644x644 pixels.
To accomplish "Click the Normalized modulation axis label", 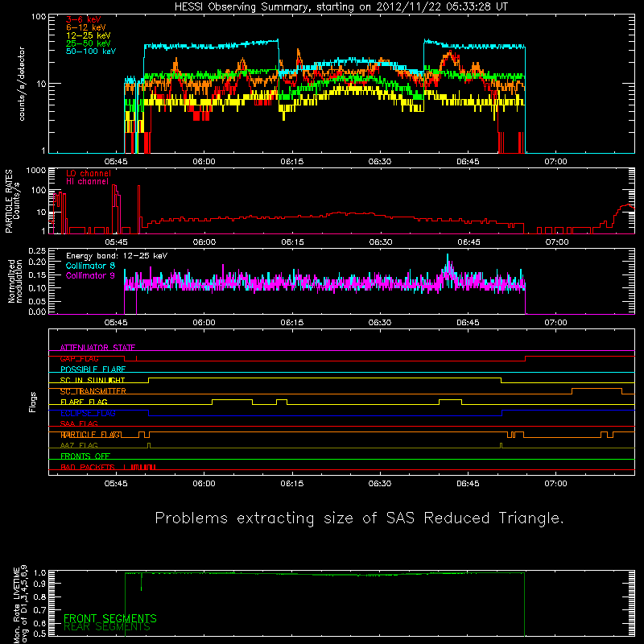I will (15, 281).
